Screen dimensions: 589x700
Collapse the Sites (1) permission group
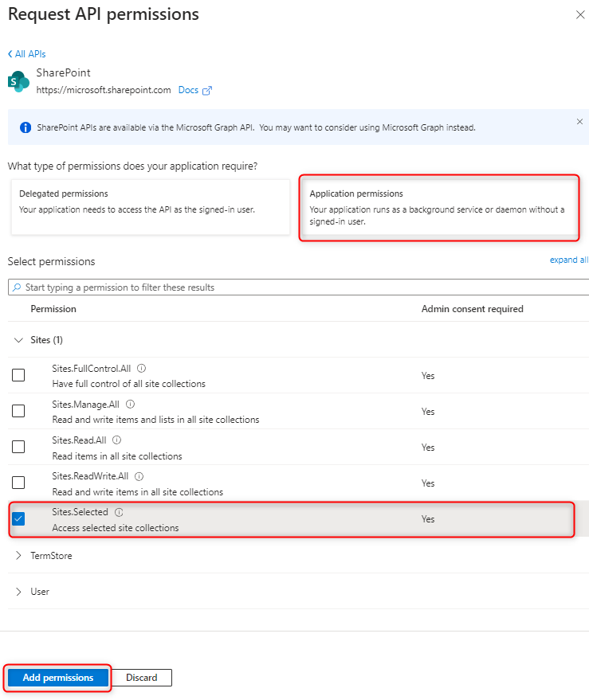click(x=18, y=340)
